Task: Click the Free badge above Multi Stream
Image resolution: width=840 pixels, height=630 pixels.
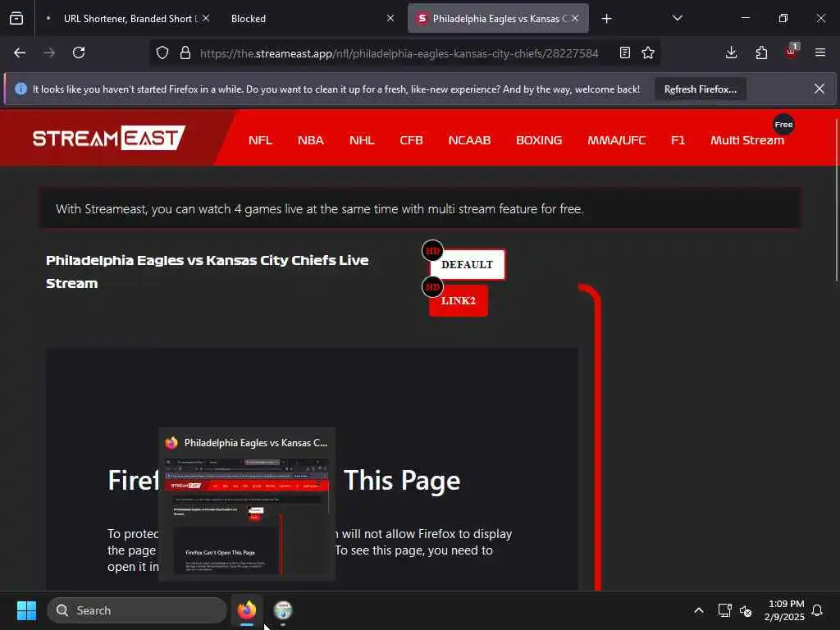Action: 783,125
